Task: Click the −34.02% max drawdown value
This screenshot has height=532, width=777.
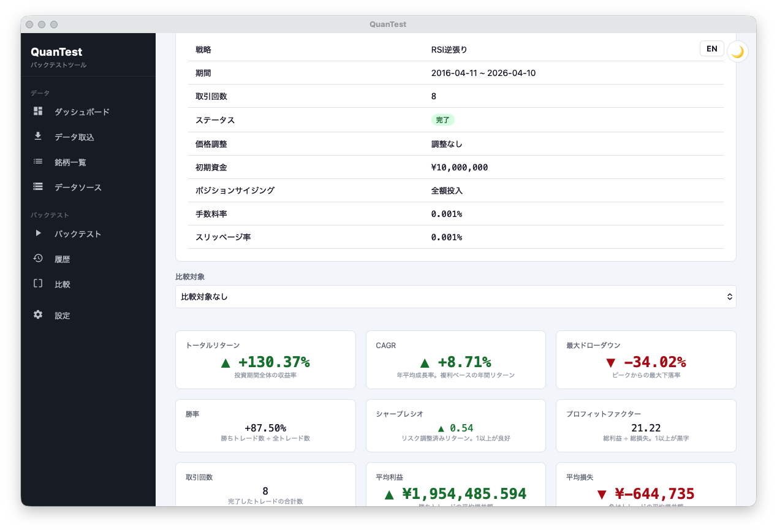Action: [x=654, y=362]
